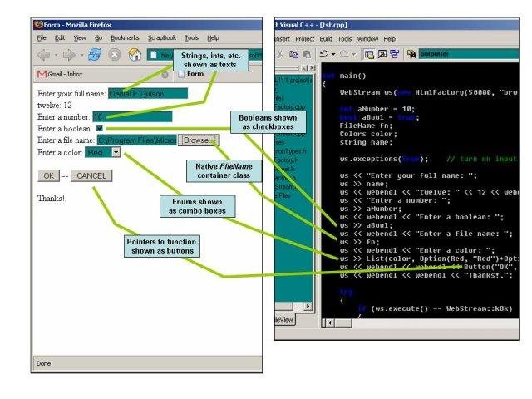Click the Cut scissors icon in Visual C++
The width and height of the screenshot is (532, 399).
280,53
